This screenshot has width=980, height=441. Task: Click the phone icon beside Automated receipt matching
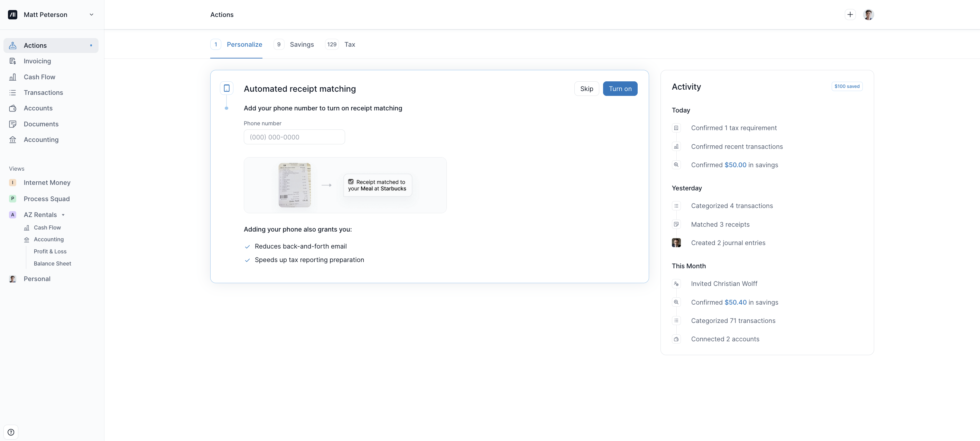pyautogui.click(x=227, y=88)
